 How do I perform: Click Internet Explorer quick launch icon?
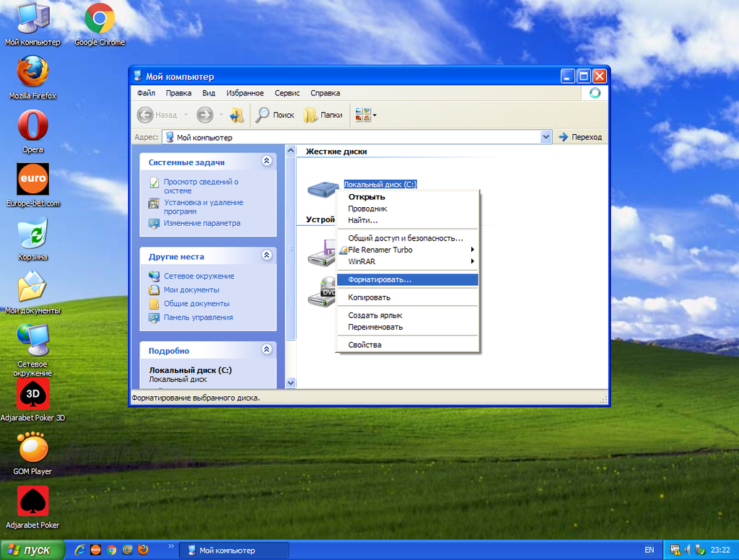click(x=80, y=550)
